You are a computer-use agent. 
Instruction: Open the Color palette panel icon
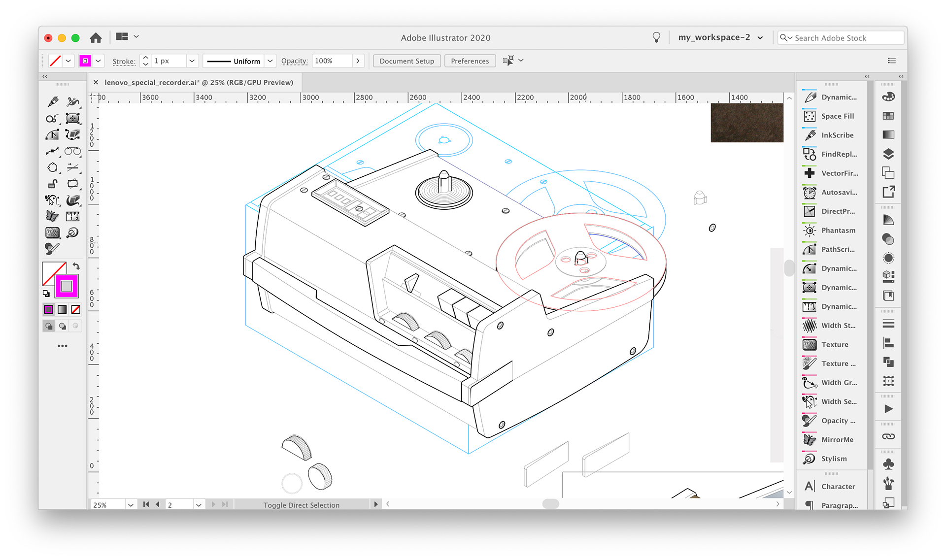click(888, 97)
